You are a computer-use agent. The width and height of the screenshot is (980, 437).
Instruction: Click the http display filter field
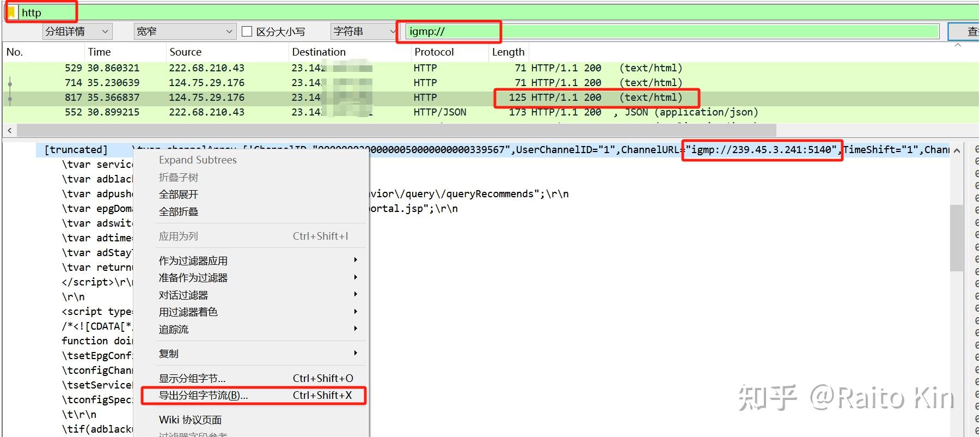pos(498,12)
